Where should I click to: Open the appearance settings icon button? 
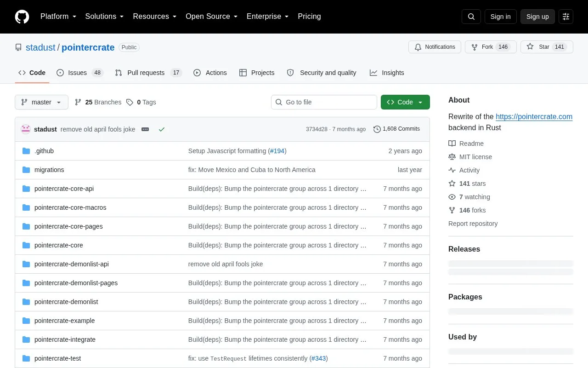[566, 17]
